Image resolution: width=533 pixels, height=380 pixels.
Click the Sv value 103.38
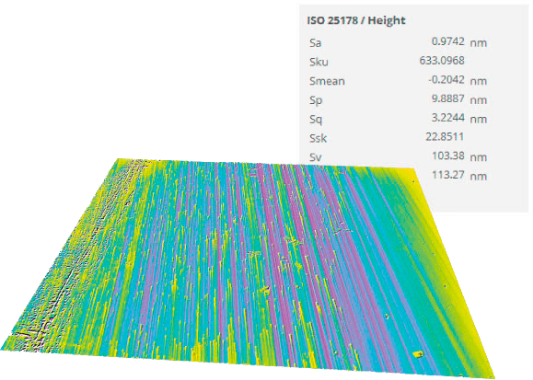(x=448, y=156)
